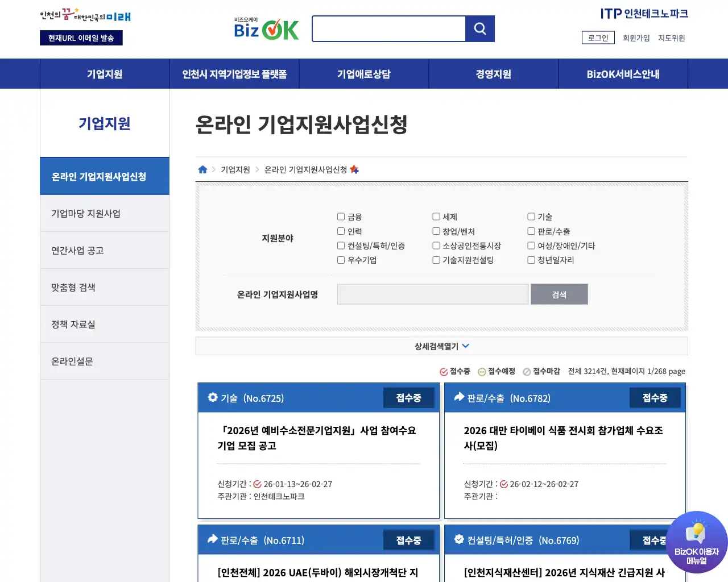Image resolution: width=728 pixels, height=582 pixels.
Task: Open the 경영지원 menu
Action: pyautogui.click(x=493, y=73)
